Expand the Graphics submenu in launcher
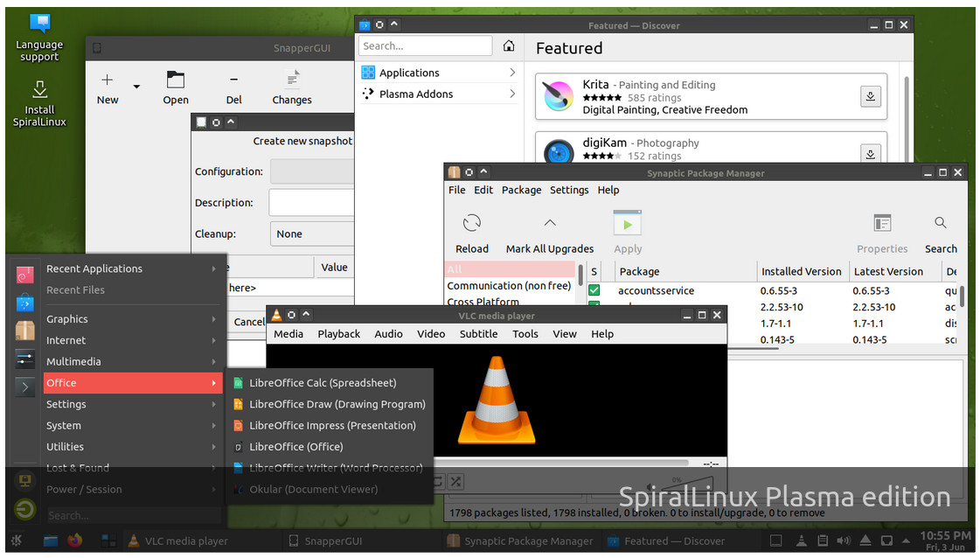This screenshot has width=980, height=558. [133, 319]
